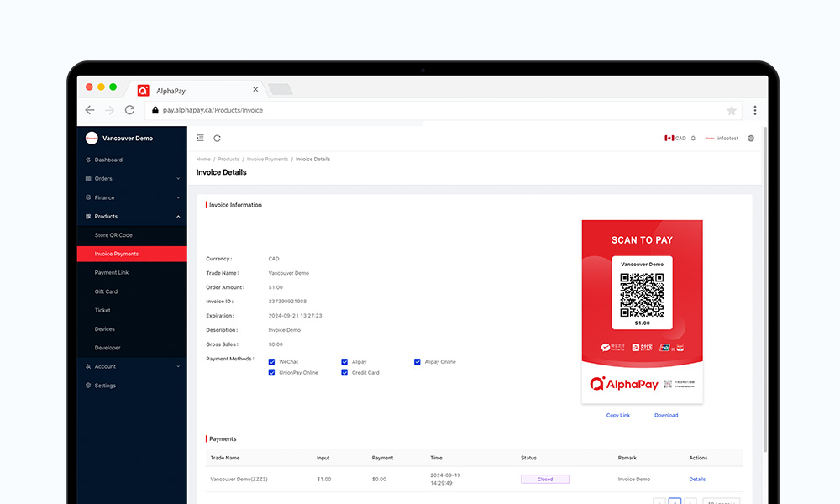Bookmark the page with the star icon
Viewport: 840px width, 504px height.
coord(732,110)
